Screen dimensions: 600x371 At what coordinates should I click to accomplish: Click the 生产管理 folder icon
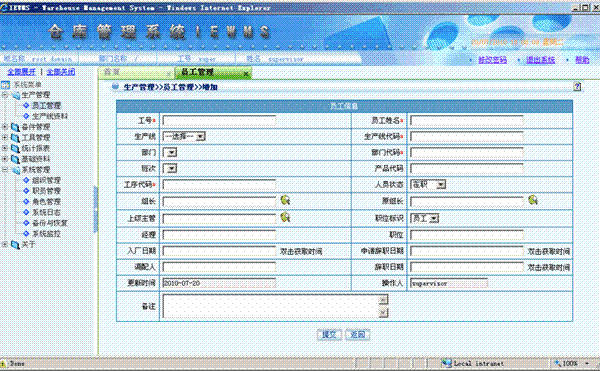coord(16,95)
